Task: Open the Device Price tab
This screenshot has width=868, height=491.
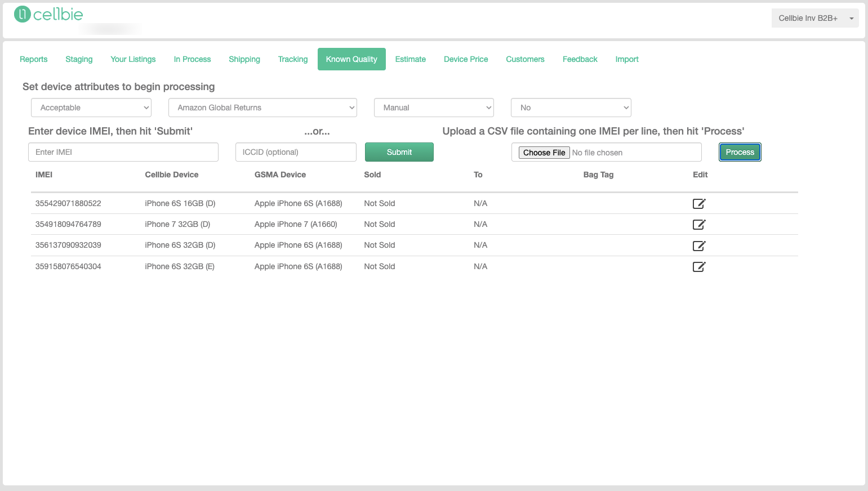Action: (x=466, y=59)
